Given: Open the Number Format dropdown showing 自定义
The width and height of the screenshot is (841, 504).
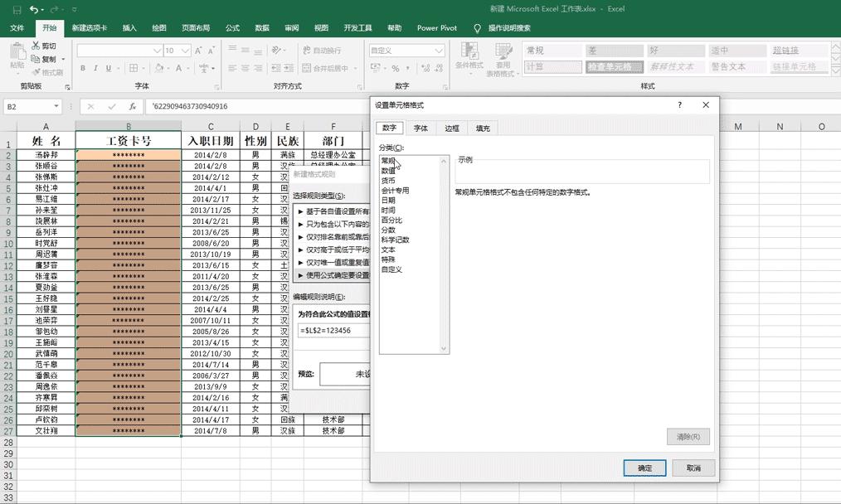Looking at the screenshot, I should pyautogui.click(x=440, y=50).
